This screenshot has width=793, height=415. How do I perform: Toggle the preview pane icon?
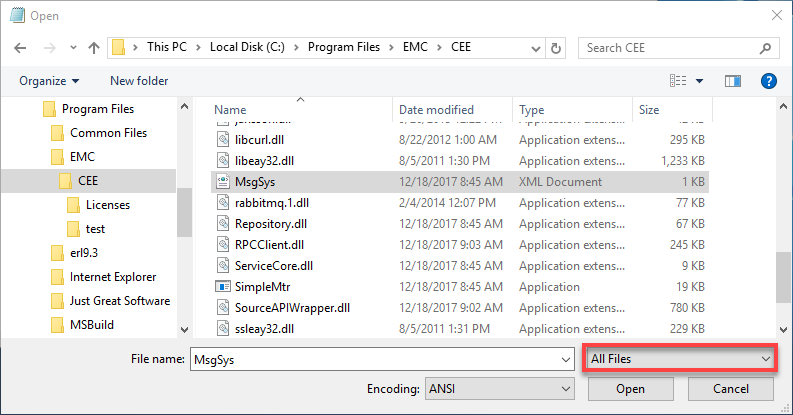(x=732, y=81)
